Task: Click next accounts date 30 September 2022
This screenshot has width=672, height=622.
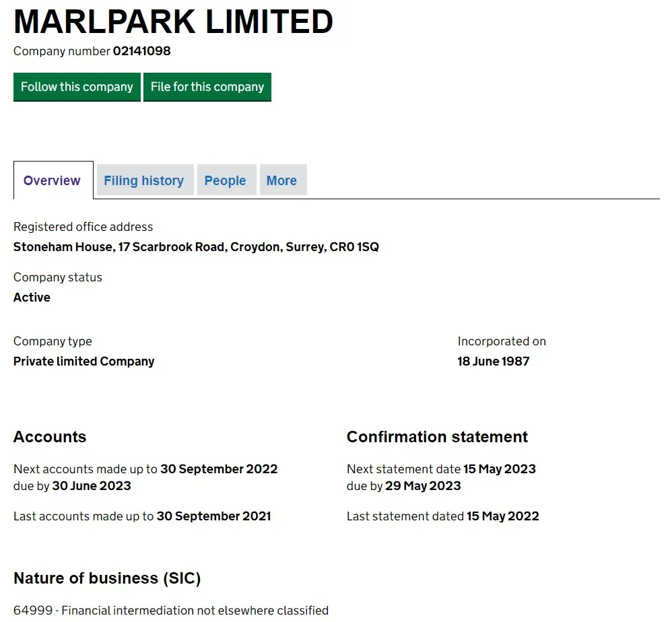Action: pyautogui.click(x=219, y=469)
